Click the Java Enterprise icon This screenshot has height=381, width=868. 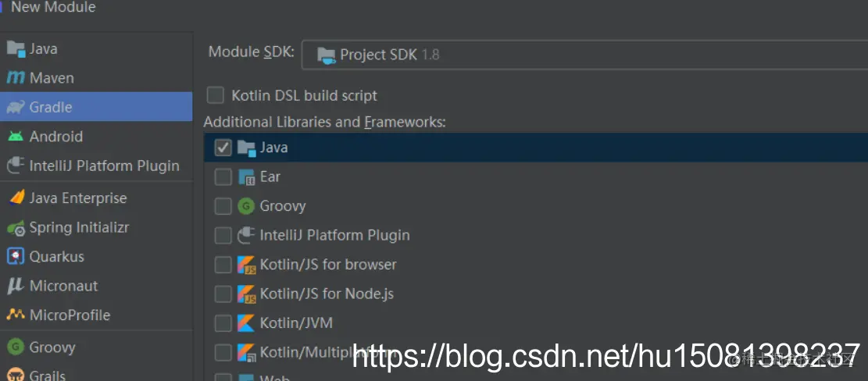tap(16, 198)
